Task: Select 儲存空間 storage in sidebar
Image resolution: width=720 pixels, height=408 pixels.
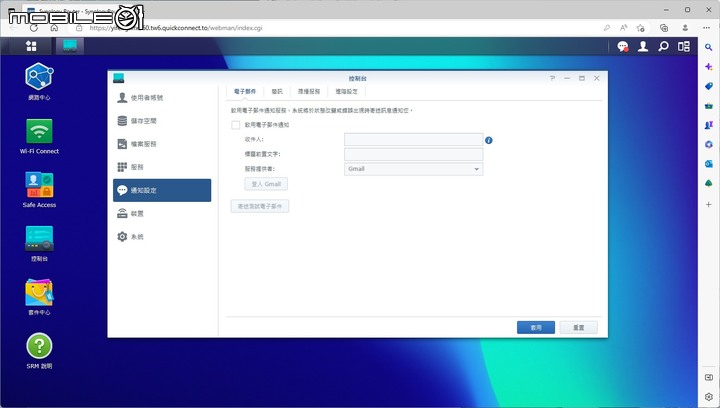Action: [x=162, y=121]
